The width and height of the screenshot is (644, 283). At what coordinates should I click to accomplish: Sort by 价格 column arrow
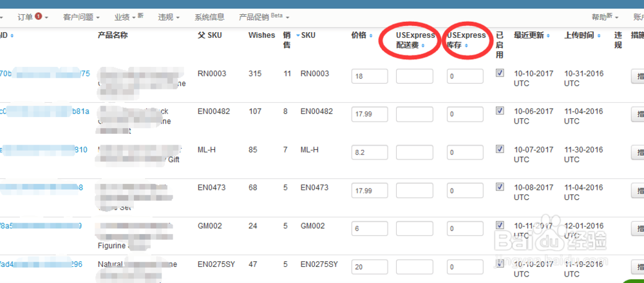[371, 35]
